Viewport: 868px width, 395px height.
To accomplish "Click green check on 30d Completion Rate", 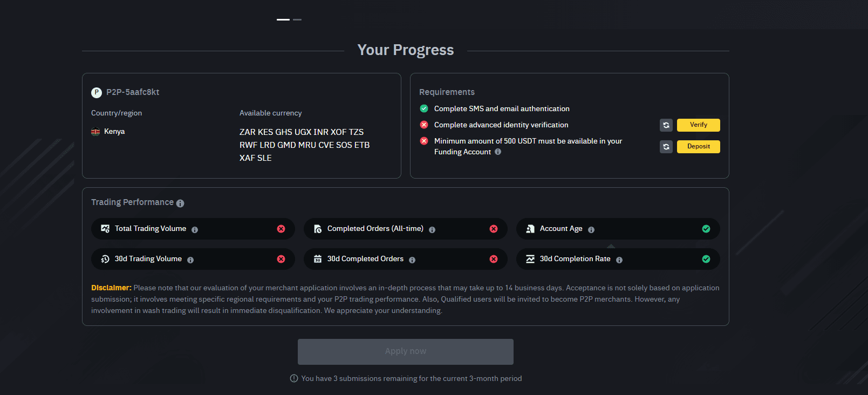I will tap(706, 259).
